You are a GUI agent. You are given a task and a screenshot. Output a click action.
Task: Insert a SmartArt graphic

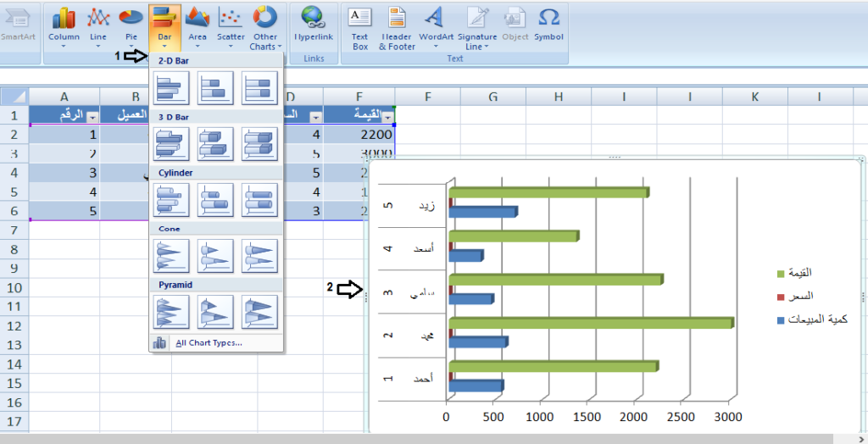[18, 25]
